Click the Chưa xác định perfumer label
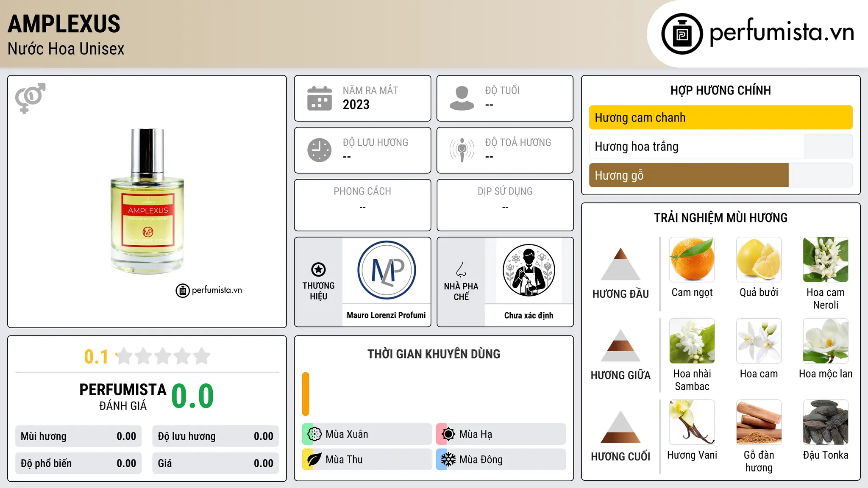 click(529, 315)
